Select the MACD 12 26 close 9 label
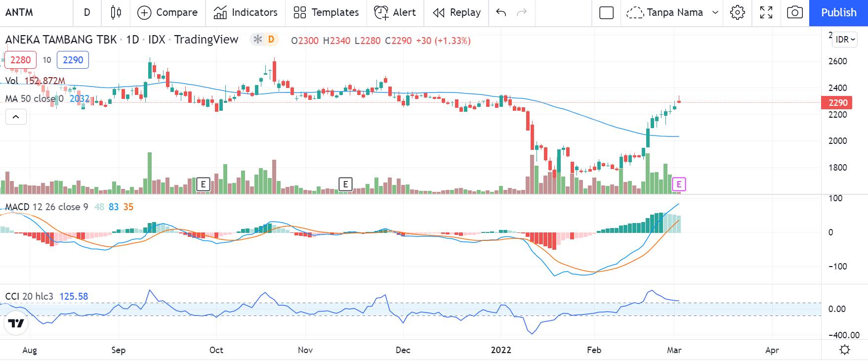 [47, 207]
